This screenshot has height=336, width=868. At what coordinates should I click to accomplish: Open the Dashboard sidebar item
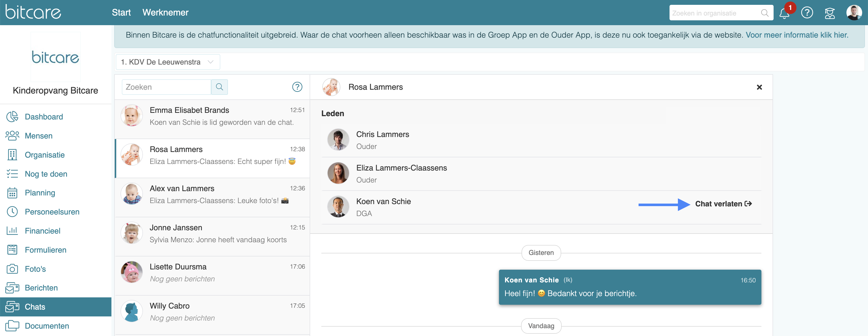(43, 117)
